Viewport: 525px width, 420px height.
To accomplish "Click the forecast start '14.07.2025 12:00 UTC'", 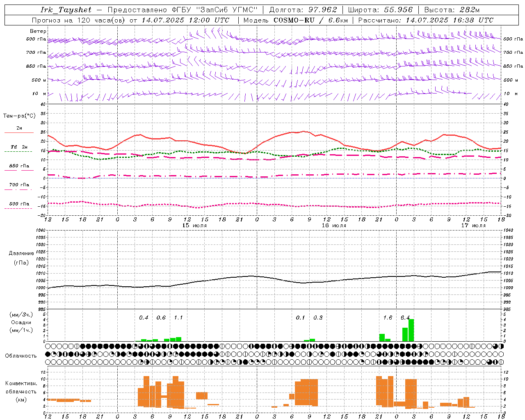I will pyautogui.click(x=185, y=20).
